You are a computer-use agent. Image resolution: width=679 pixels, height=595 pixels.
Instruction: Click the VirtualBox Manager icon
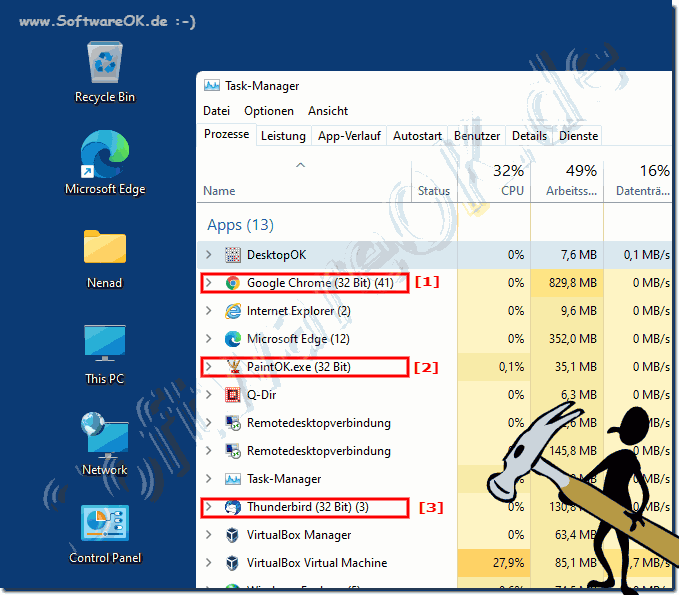pyautogui.click(x=233, y=535)
